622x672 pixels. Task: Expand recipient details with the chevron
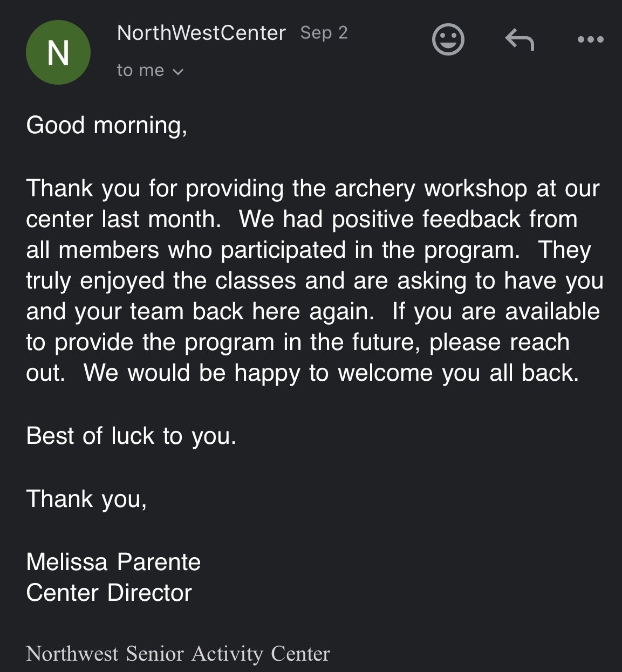coord(178,72)
